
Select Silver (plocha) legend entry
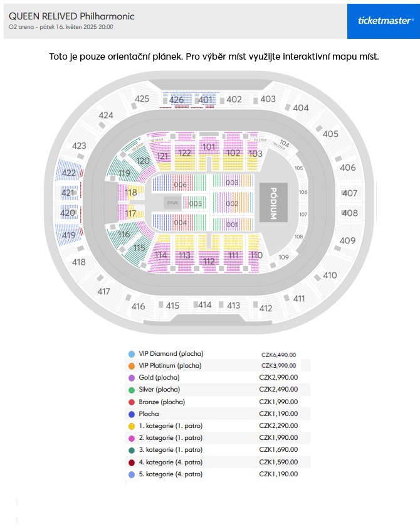[218, 390]
